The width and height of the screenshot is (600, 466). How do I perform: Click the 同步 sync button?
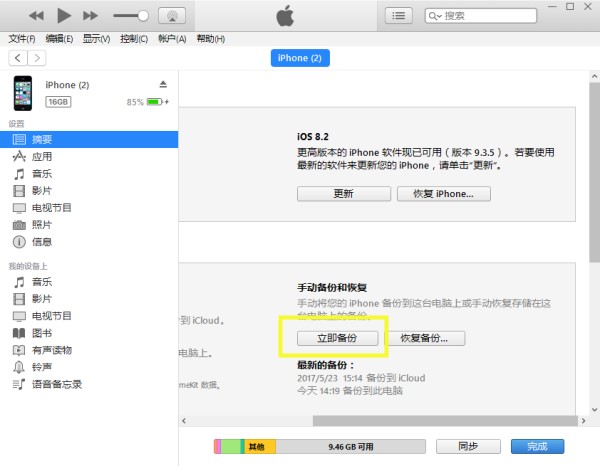468,446
